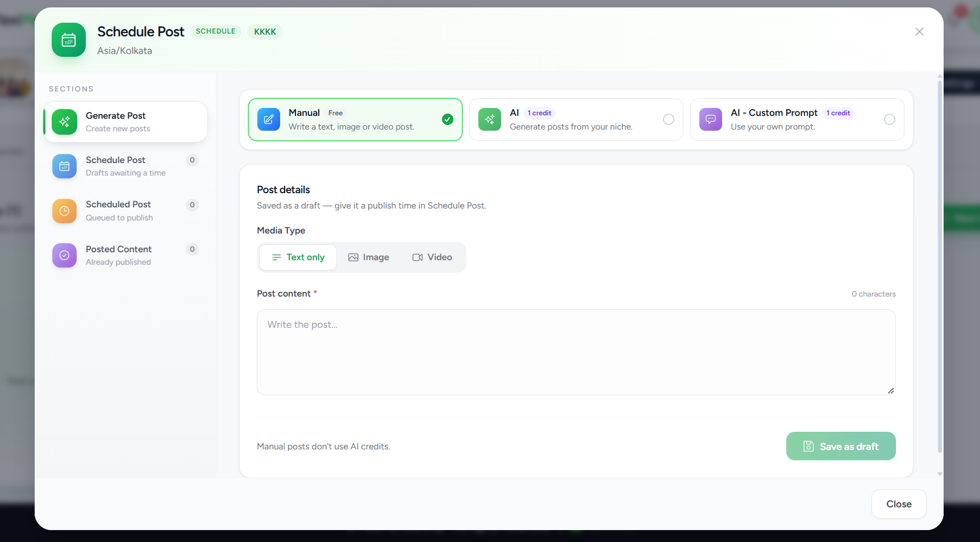This screenshot has width=980, height=542.
Task: Click the Manual posts don't use AI credits note
Action: (x=323, y=447)
